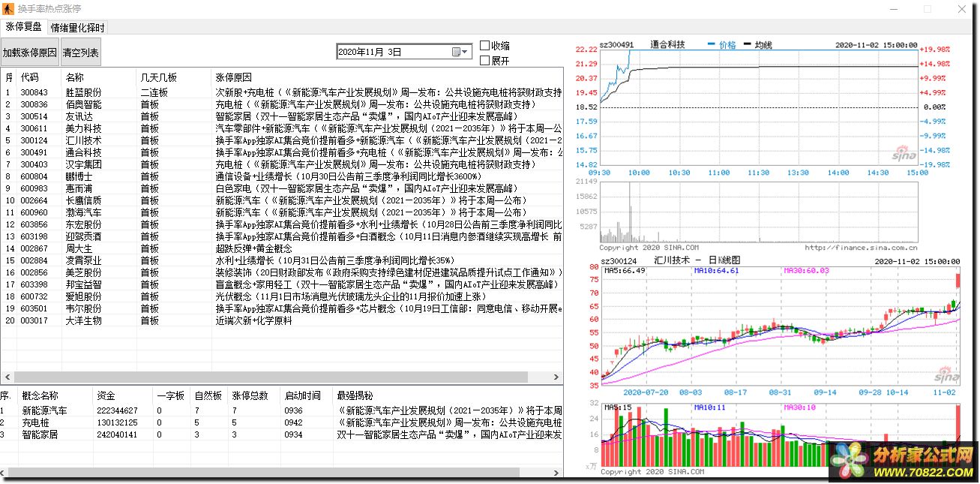Select row 通合科技
980x484 pixels.
(281, 152)
